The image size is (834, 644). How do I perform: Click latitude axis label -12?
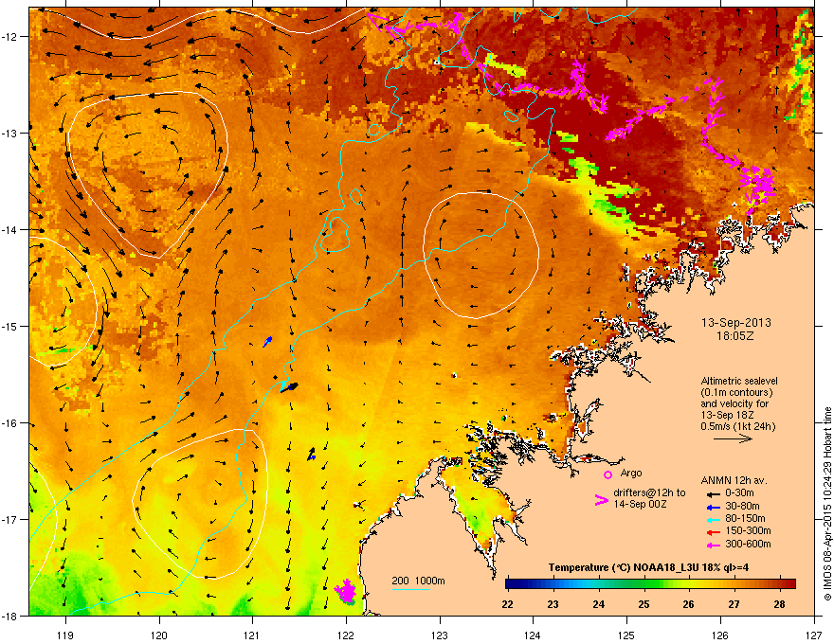click(10, 37)
